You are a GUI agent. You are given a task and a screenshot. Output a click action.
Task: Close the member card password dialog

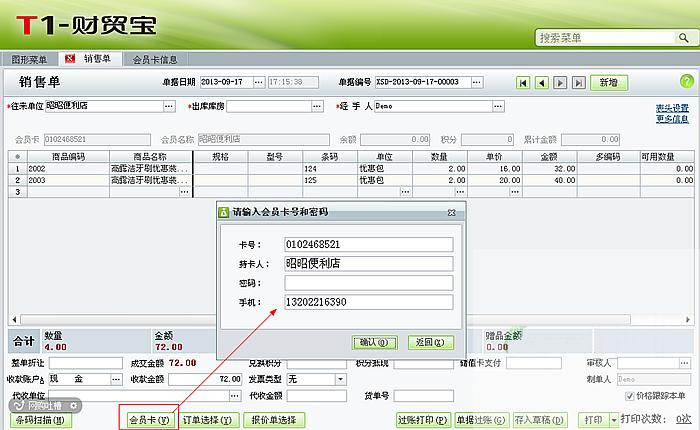tap(451, 213)
